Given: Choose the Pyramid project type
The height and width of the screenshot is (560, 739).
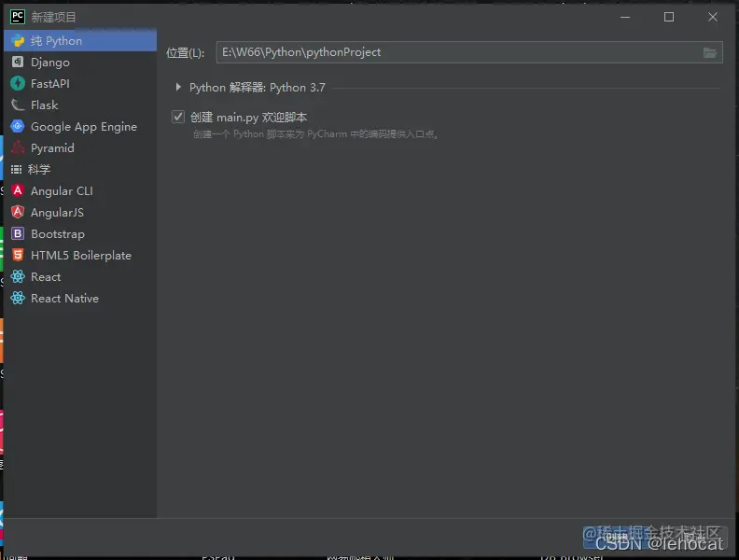Looking at the screenshot, I should click(80, 148).
